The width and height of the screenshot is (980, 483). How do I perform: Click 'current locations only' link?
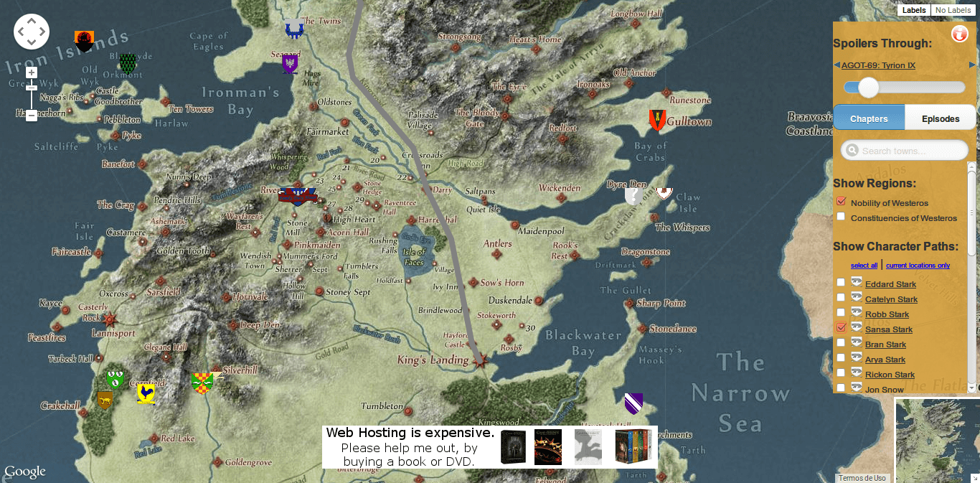918,266
